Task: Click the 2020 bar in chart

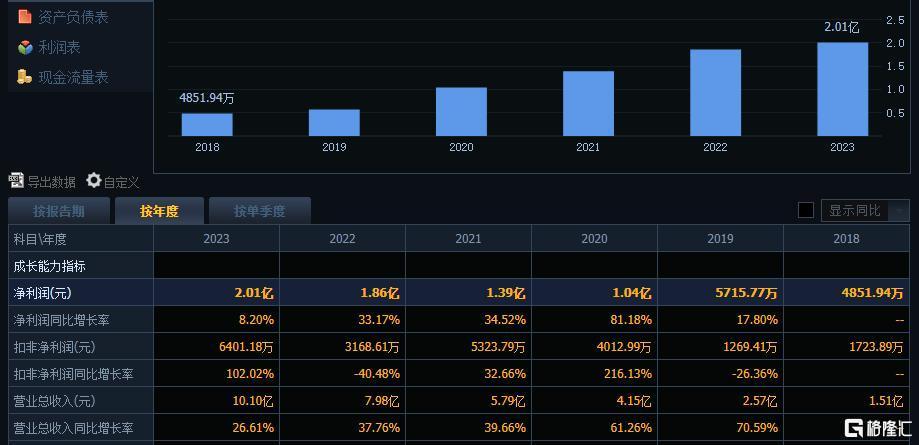Action: coord(461,111)
